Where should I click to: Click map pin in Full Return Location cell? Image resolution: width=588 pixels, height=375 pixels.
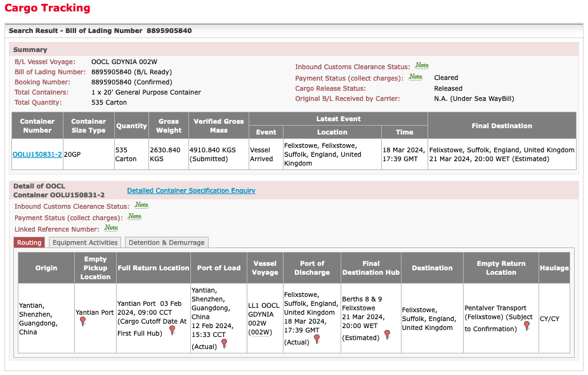[172, 330]
